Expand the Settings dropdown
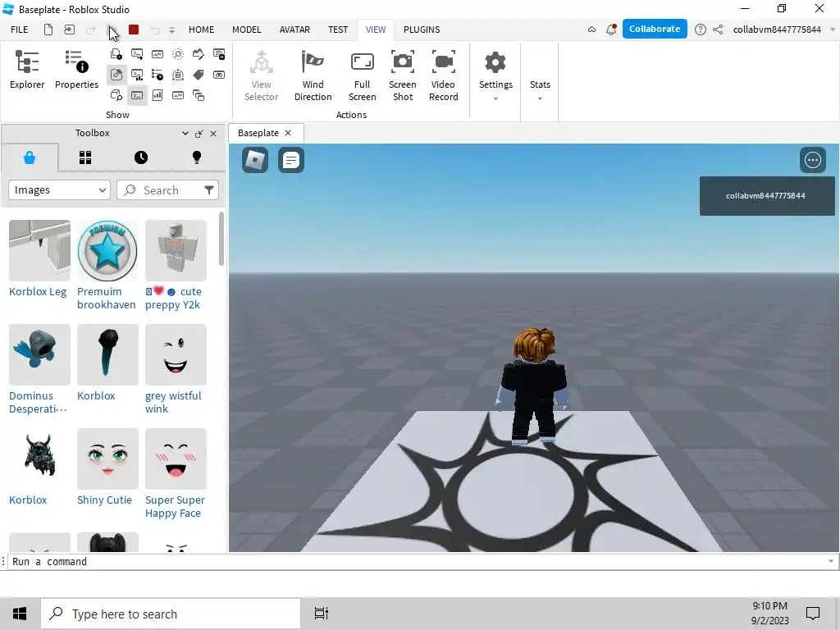The width and height of the screenshot is (840, 630). tap(495, 76)
